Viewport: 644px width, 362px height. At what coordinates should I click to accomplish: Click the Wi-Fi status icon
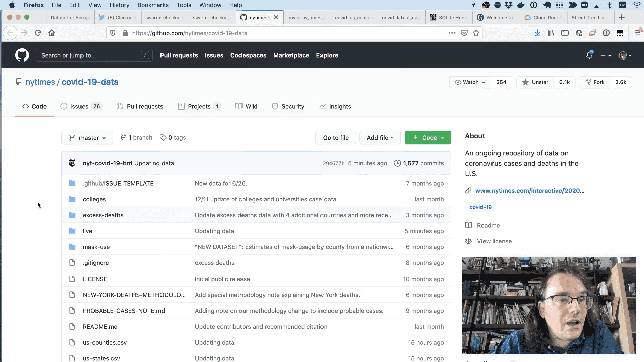(x=636, y=5)
